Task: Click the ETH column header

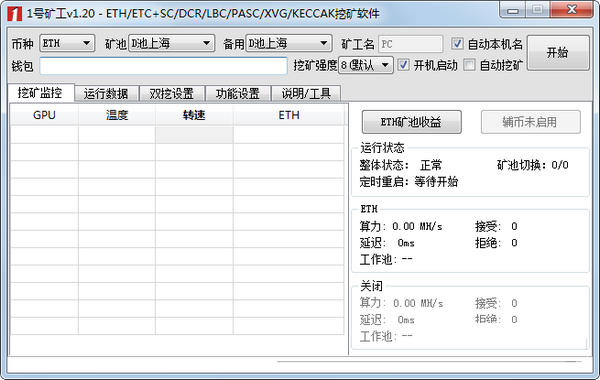Action: [x=289, y=115]
